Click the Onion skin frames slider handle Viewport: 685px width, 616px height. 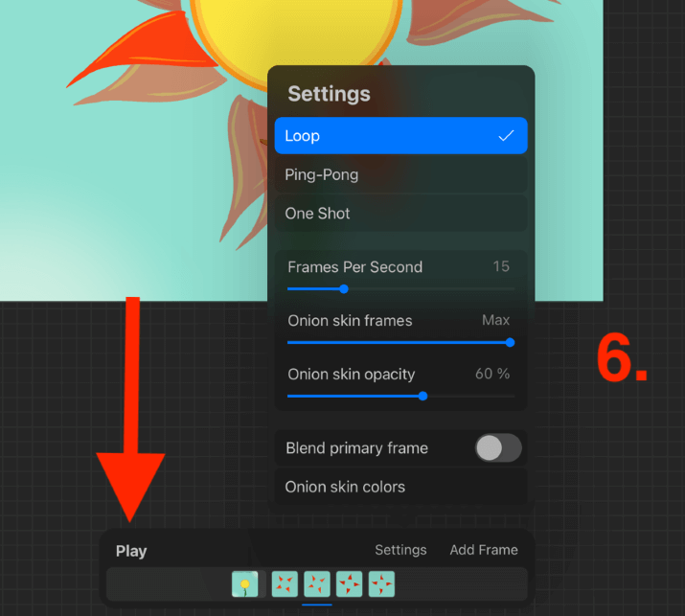pyautogui.click(x=510, y=343)
